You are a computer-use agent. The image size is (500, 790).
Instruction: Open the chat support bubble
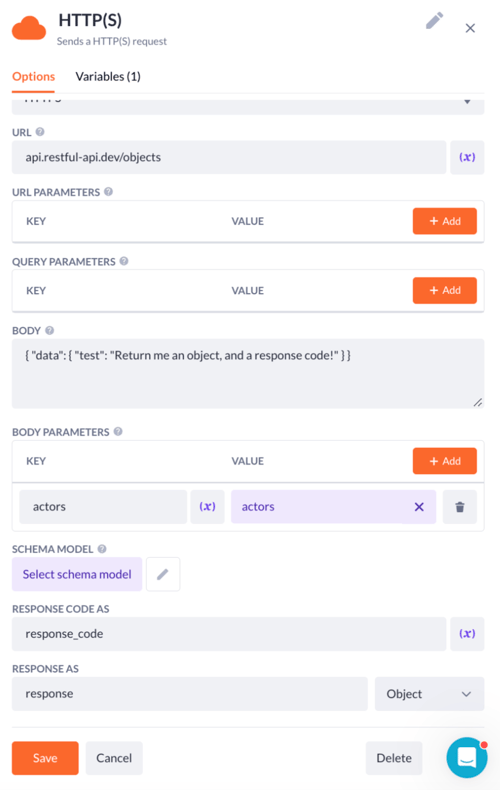467,757
